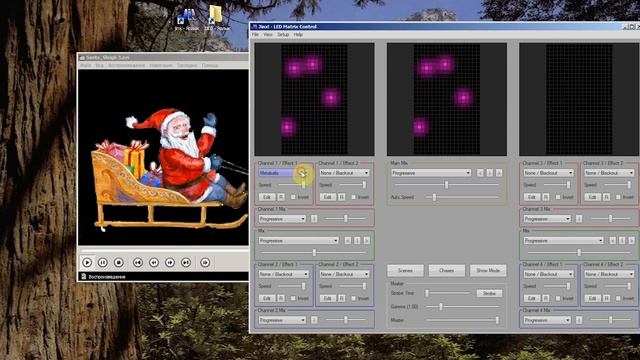This screenshot has width=640, height=360.
Task: Click the center LED matrix output preview
Action: tap(447, 99)
